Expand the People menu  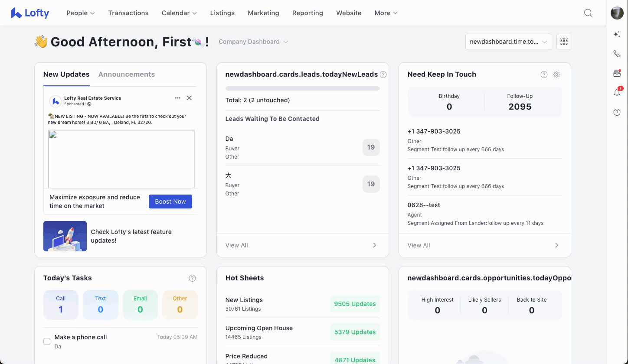tap(80, 13)
